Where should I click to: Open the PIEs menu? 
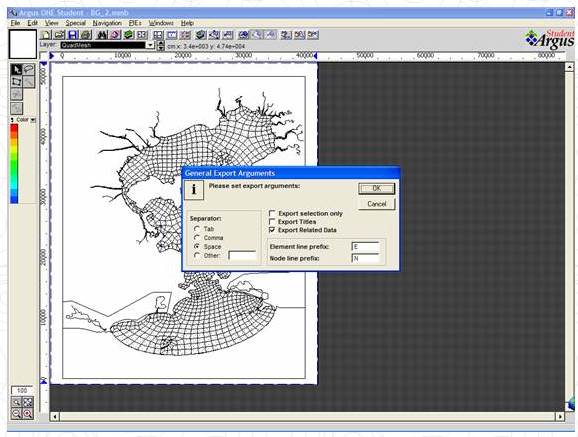coord(135,23)
